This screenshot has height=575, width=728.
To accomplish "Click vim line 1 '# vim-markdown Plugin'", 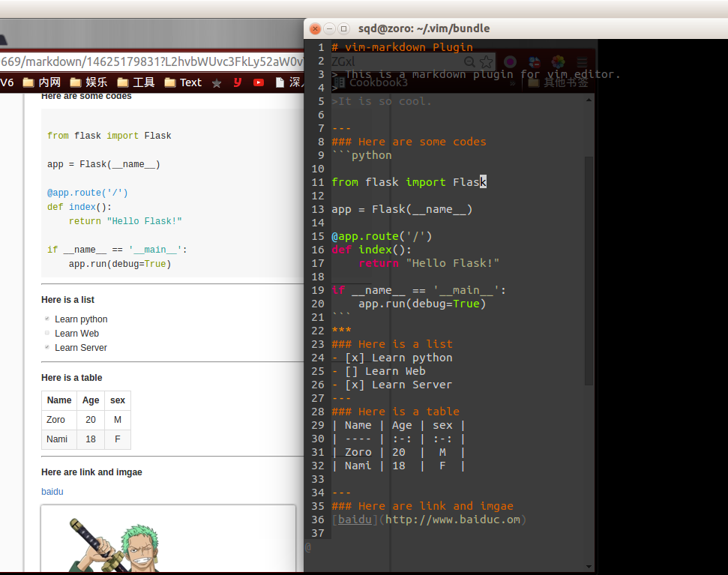I will (x=402, y=47).
